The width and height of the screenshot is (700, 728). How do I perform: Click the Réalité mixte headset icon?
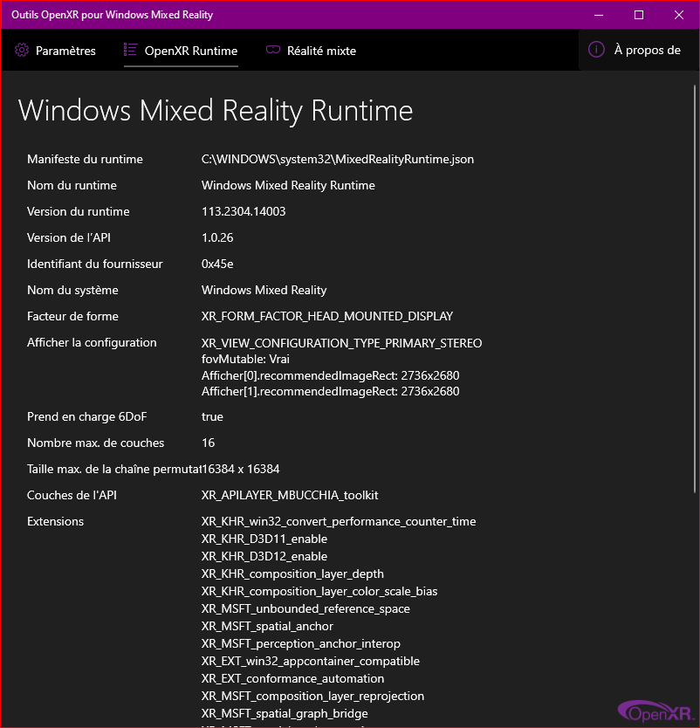click(x=273, y=50)
